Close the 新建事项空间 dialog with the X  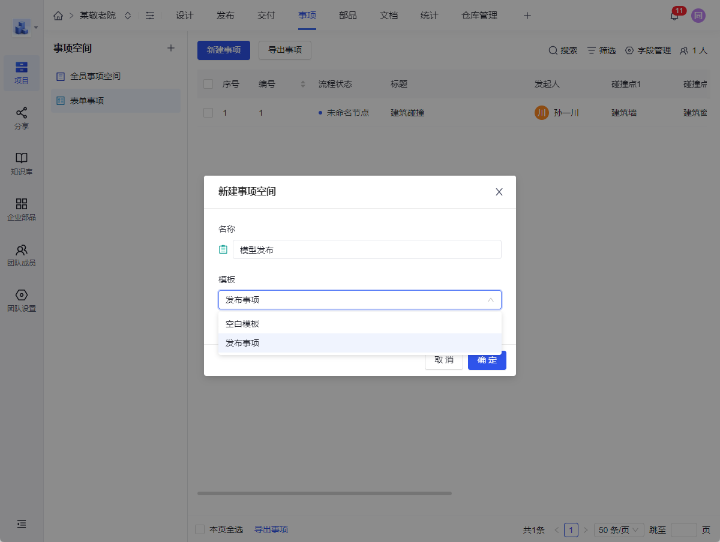point(499,191)
